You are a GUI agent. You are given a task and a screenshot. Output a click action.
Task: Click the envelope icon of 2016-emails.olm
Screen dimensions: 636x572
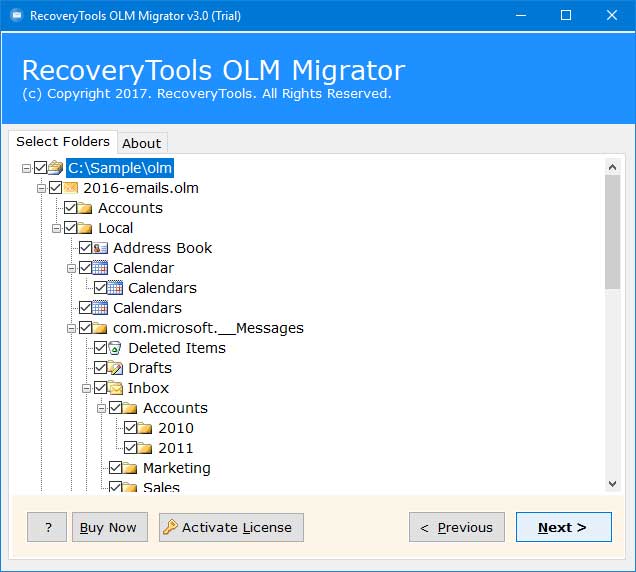70,188
